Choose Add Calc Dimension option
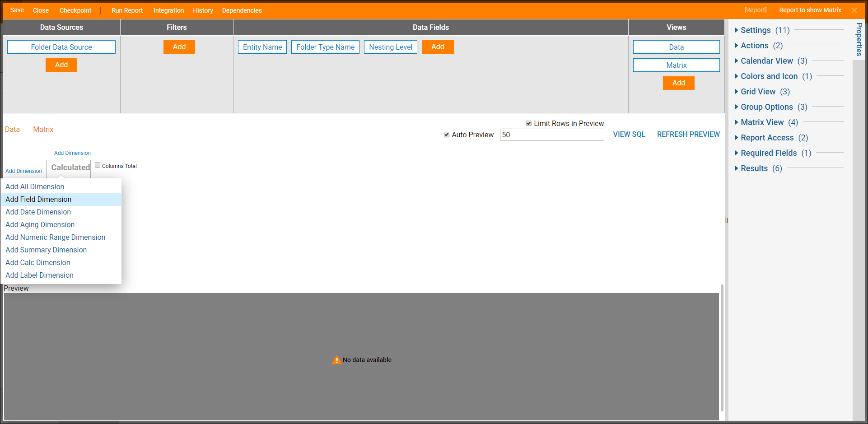Viewport: 868px width, 424px height. [x=61, y=262]
